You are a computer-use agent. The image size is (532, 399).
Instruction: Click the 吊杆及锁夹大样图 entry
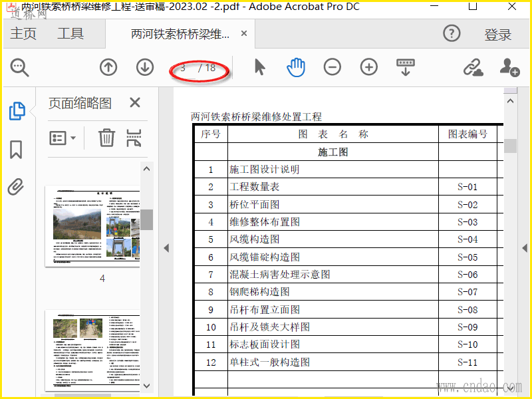coord(270,327)
